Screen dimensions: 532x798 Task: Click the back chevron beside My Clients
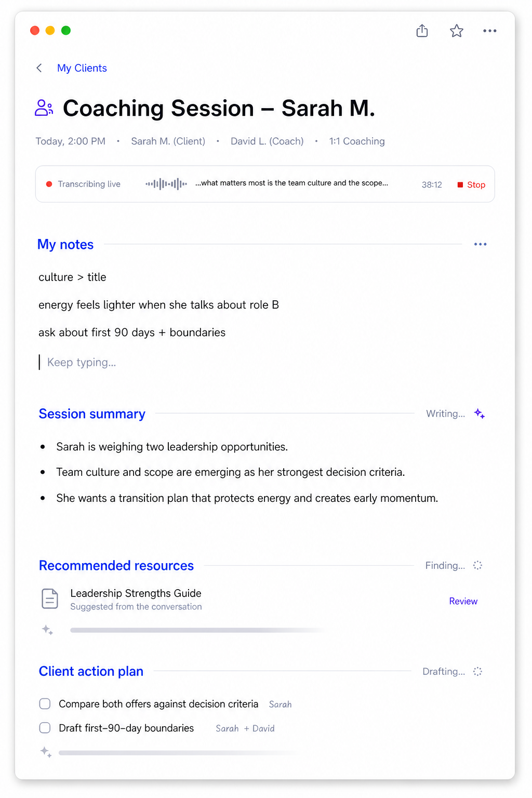coord(39,68)
